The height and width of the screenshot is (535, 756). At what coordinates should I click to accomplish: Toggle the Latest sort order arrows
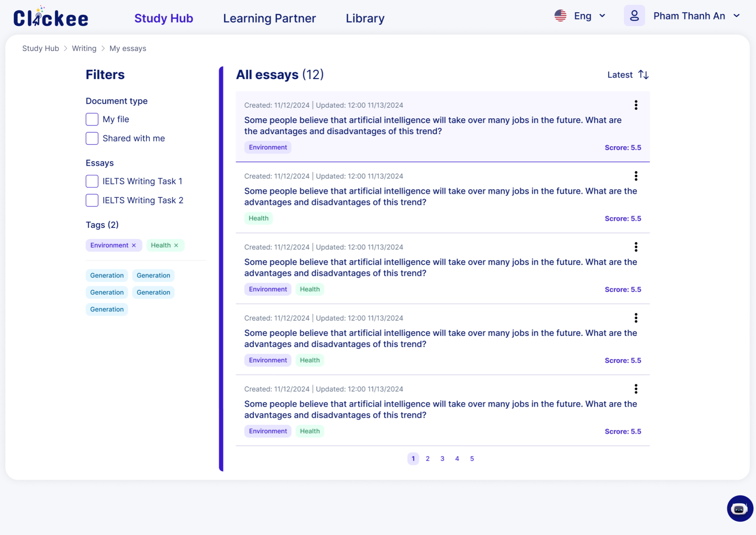(x=643, y=75)
